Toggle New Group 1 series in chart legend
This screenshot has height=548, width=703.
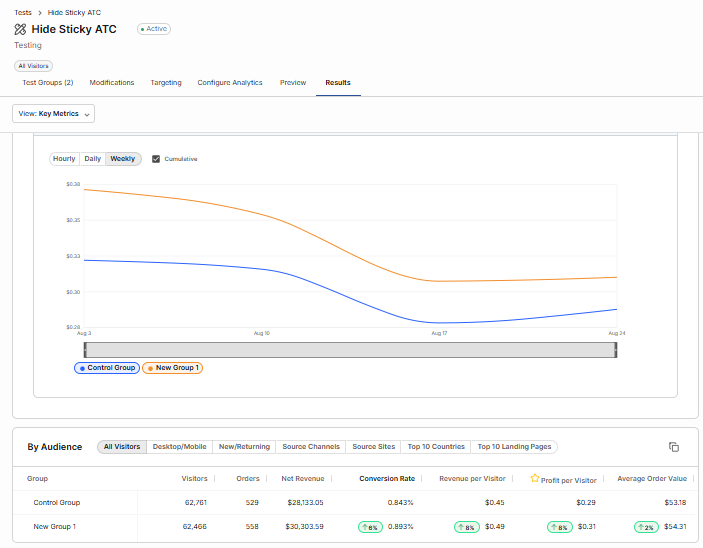pyautogui.click(x=173, y=368)
